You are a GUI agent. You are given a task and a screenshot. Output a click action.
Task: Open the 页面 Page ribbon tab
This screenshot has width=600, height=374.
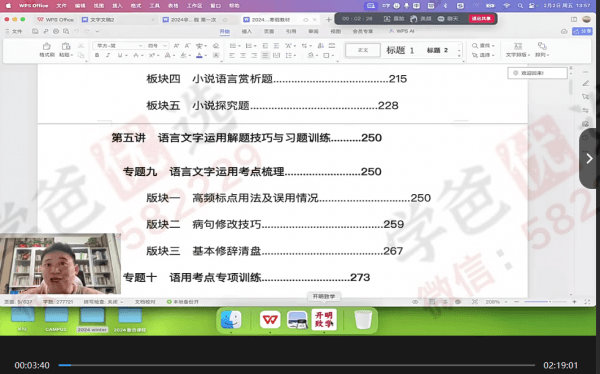[x=269, y=31]
